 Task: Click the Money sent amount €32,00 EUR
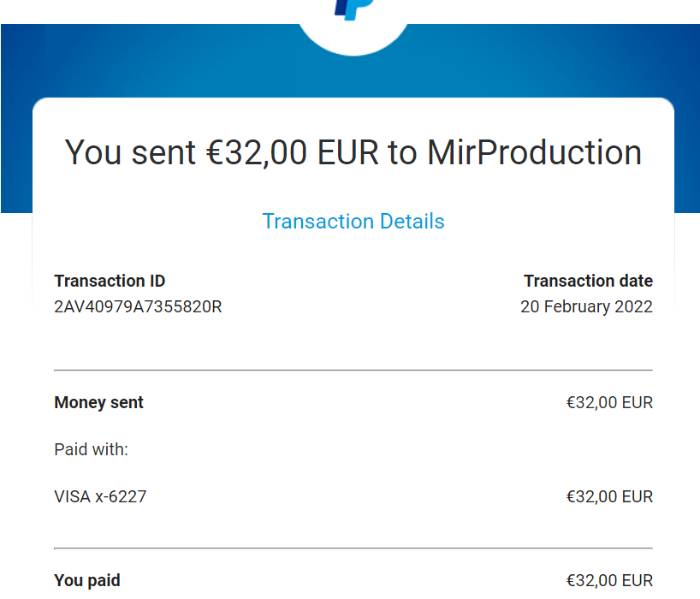point(609,402)
